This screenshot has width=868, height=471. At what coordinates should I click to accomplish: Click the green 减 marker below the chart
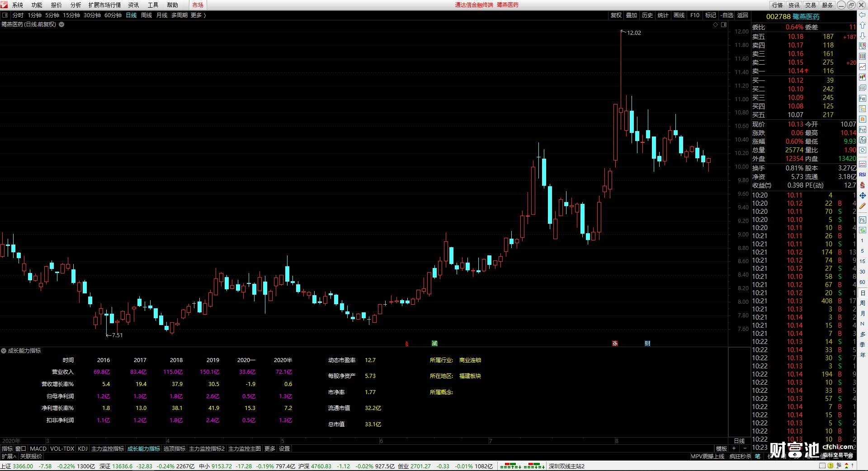click(x=434, y=344)
